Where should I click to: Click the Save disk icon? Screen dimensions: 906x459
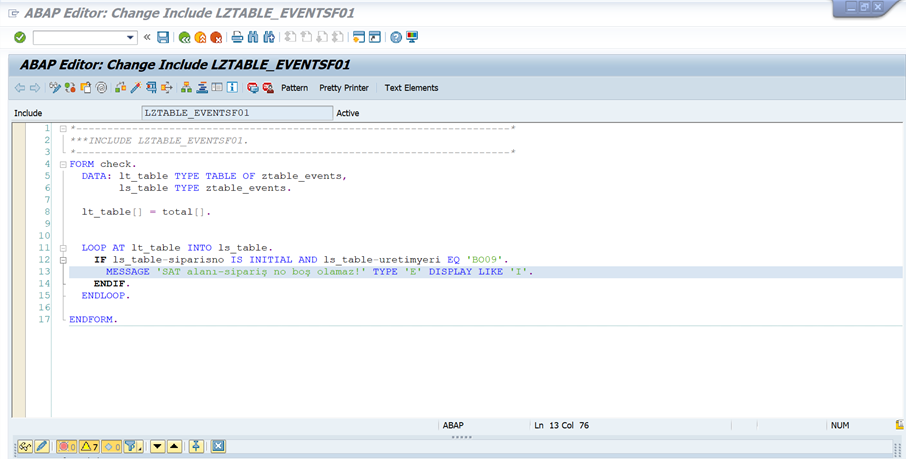tap(163, 38)
